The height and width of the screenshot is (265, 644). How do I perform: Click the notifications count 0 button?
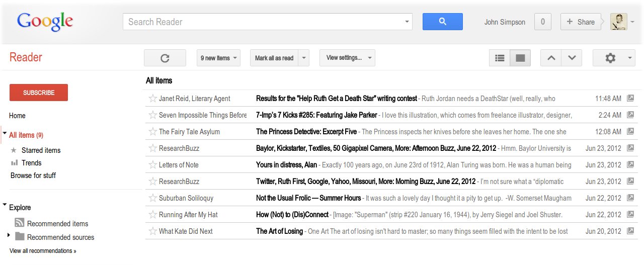coord(542,22)
